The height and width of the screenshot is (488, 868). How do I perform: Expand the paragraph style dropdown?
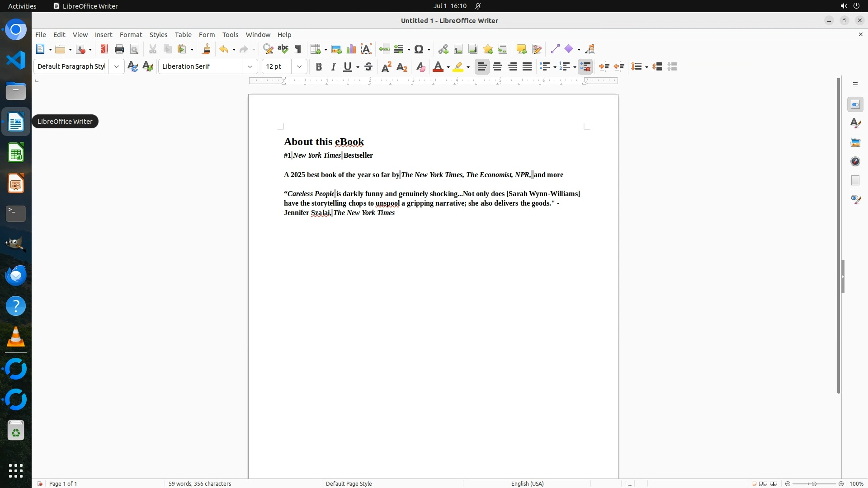click(x=117, y=67)
